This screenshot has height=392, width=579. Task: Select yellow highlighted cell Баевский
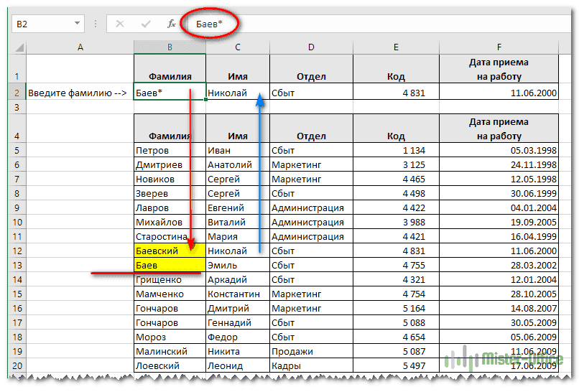click(x=170, y=251)
